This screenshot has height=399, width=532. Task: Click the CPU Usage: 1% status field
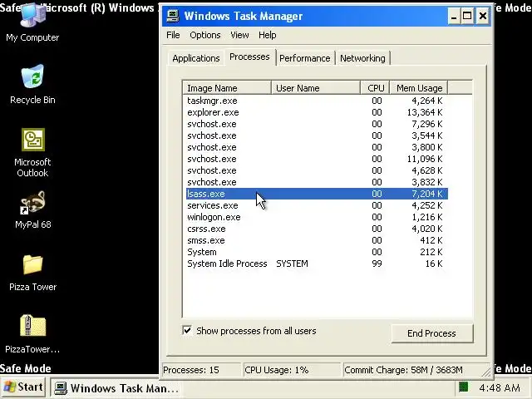pos(292,370)
